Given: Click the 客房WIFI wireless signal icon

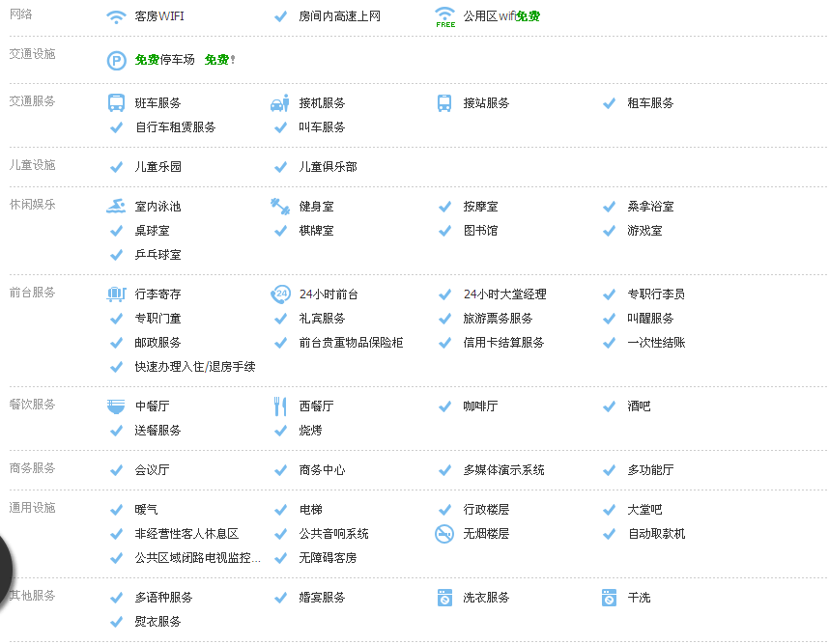Looking at the screenshot, I should [118, 14].
